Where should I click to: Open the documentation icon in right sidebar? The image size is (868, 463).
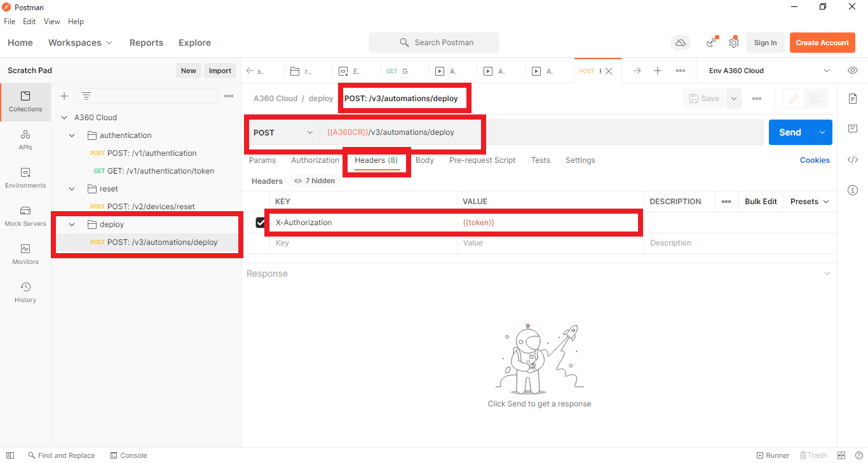tap(853, 99)
